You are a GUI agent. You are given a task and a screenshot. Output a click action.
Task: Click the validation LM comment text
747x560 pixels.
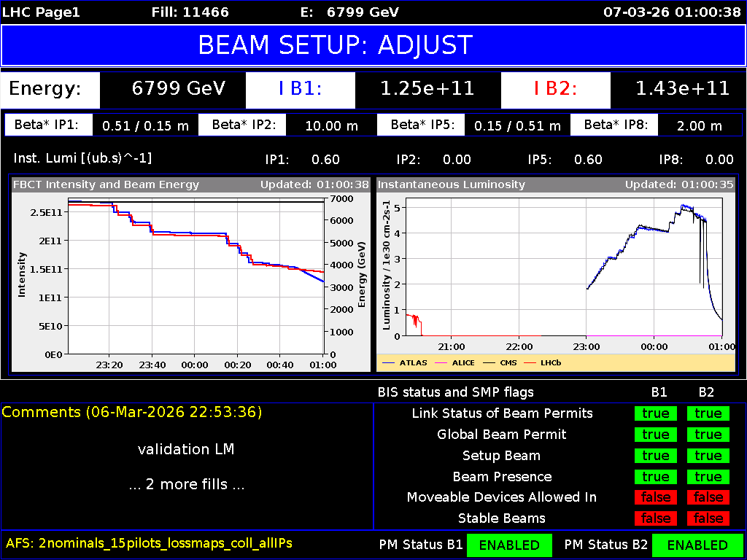pos(186,449)
